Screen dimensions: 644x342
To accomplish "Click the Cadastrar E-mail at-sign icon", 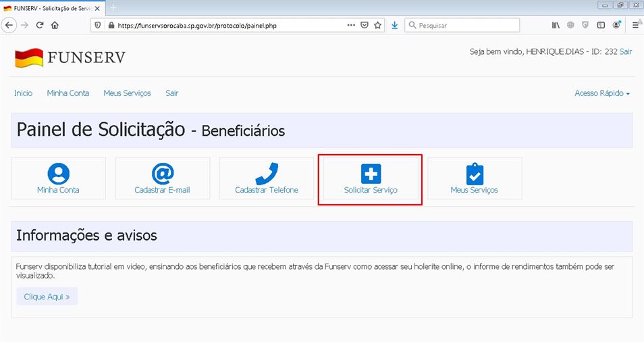I will coord(162,174).
